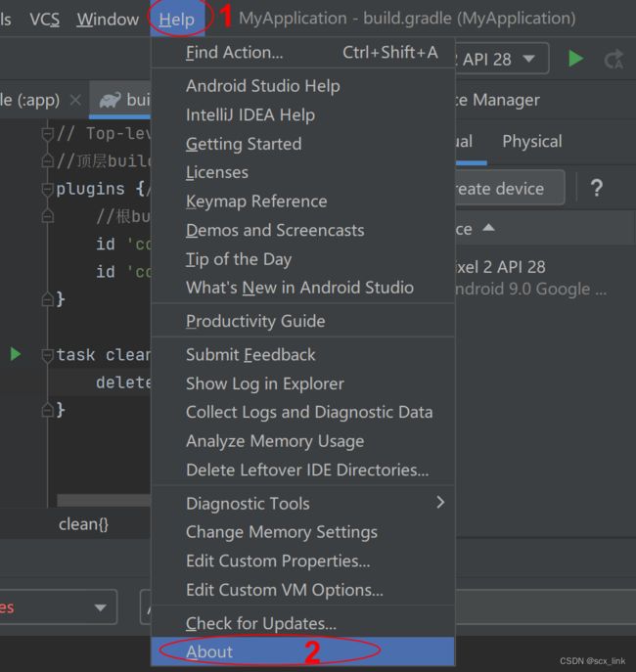This screenshot has height=672, width=636.
Task: Open Licenses from Help menu
Action: click(x=303, y=172)
